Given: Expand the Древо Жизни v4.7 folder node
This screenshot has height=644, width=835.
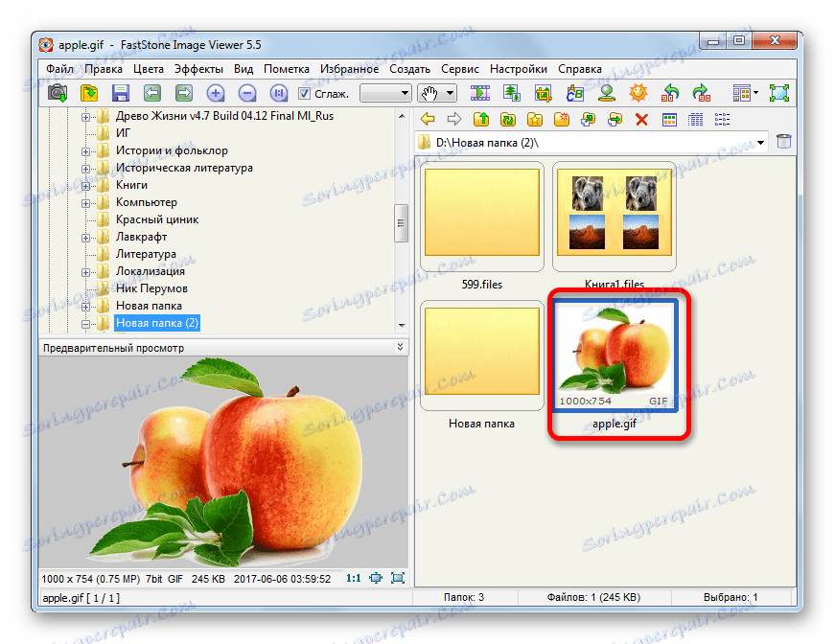Looking at the screenshot, I should click(x=85, y=117).
